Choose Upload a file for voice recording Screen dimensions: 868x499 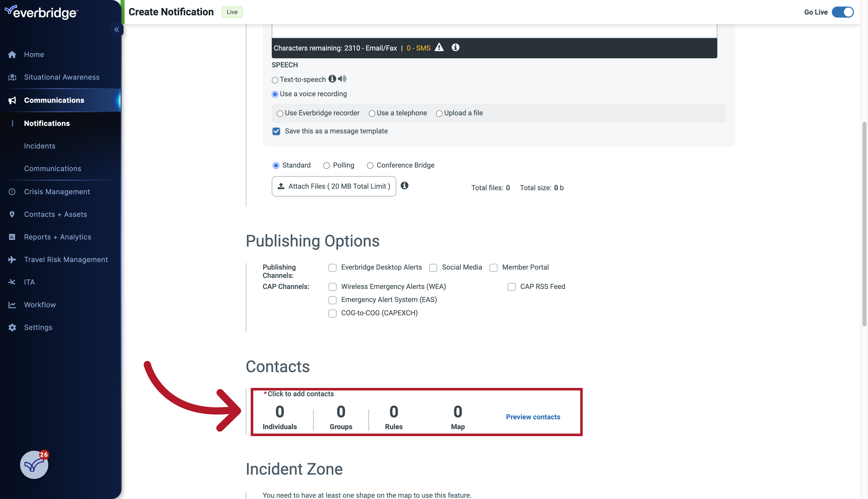tap(439, 113)
